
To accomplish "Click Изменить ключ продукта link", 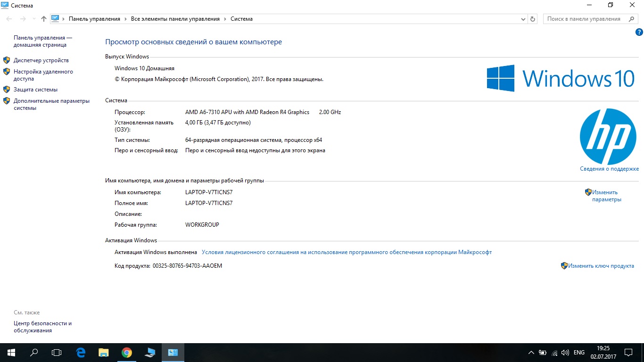I will (601, 266).
